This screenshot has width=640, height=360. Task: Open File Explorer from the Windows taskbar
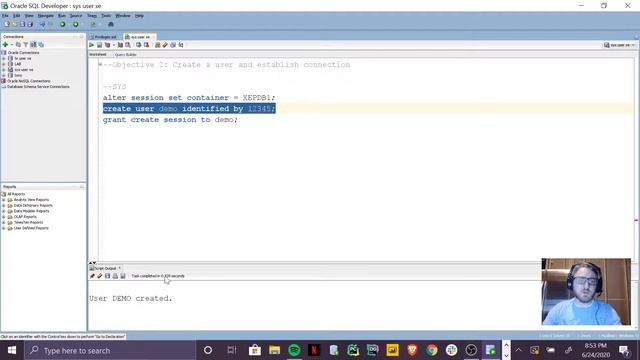[x=275, y=350]
